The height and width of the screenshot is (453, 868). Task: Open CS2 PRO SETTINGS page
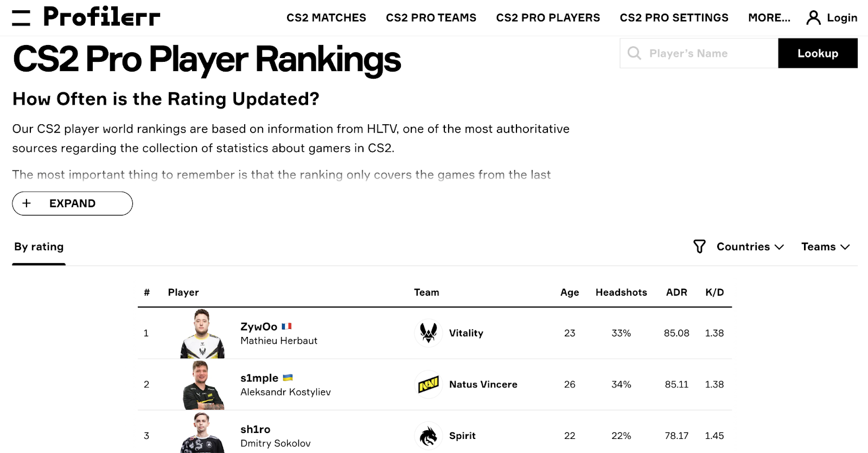[x=674, y=18]
